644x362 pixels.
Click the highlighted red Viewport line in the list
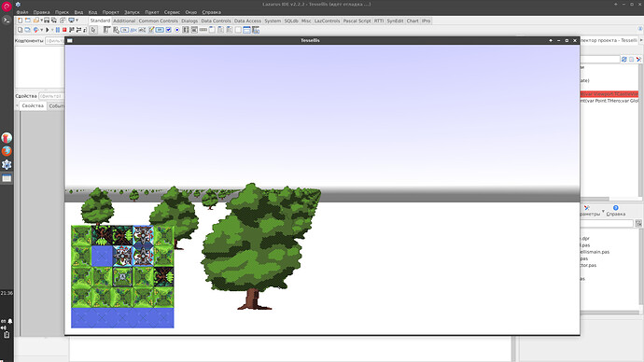pyautogui.click(x=609, y=94)
